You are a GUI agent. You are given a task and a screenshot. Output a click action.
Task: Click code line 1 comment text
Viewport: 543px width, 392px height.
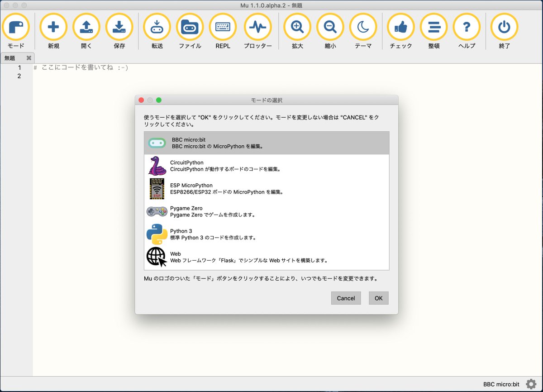coord(81,68)
